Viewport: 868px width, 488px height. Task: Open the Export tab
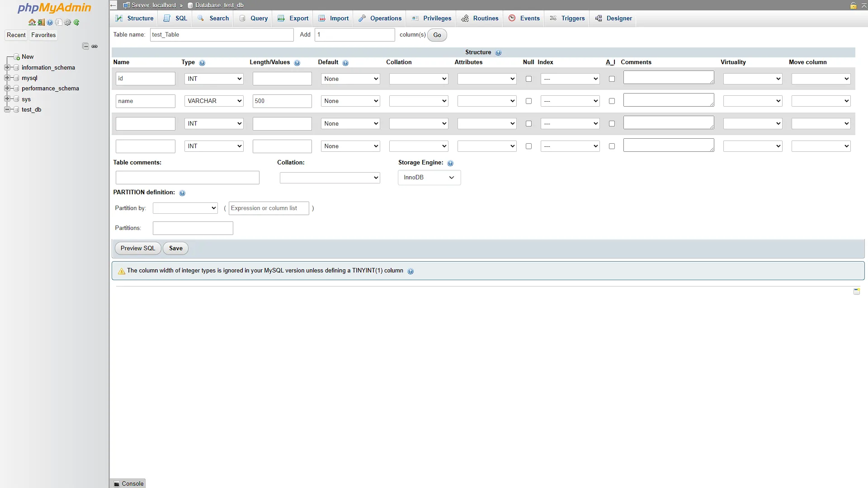pyautogui.click(x=293, y=19)
